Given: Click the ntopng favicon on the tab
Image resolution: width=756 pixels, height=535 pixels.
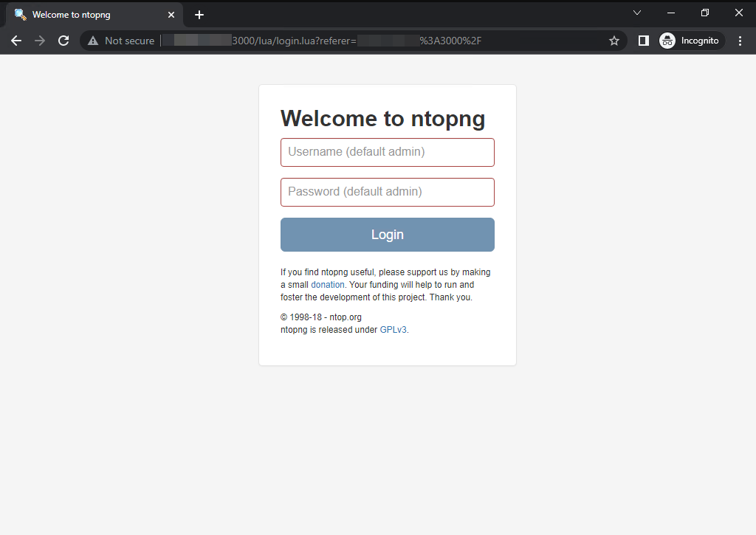Looking at the screenshot, I should [20, 14].
